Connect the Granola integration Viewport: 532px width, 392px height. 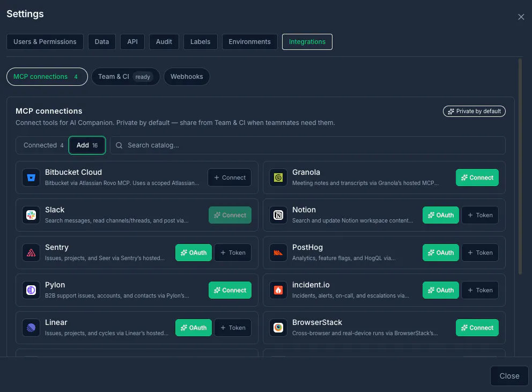coord(477,177)
